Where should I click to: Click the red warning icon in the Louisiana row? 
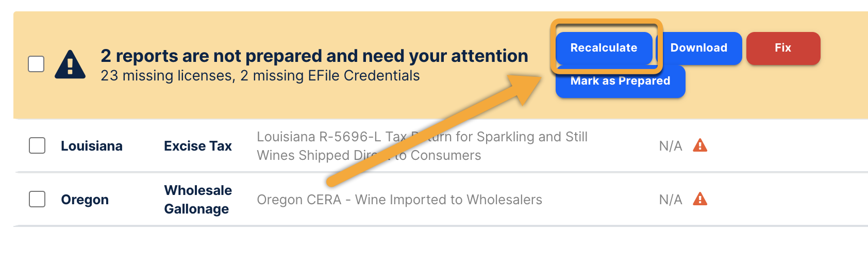tap(699, 145)
